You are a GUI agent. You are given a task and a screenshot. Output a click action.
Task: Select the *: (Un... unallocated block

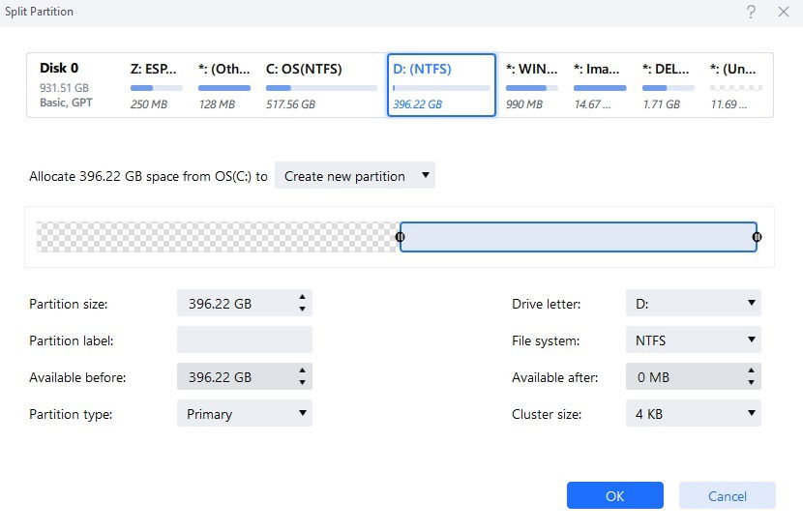click(x=736, y=85)
